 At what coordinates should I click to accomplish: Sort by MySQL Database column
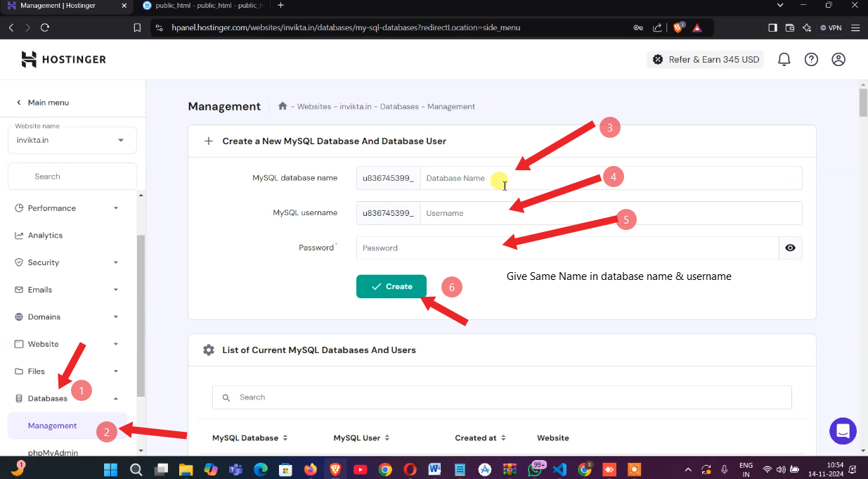(x=250, y=438)
